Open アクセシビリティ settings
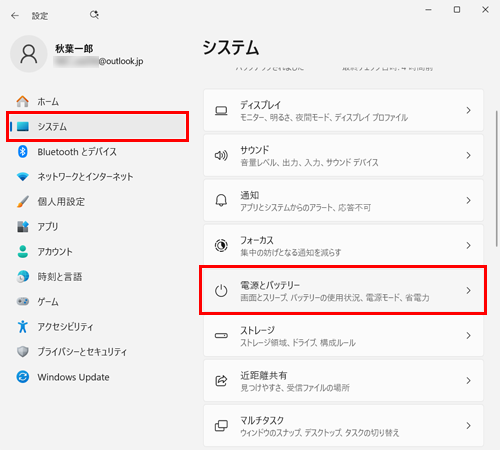 [x=97, y=326]
